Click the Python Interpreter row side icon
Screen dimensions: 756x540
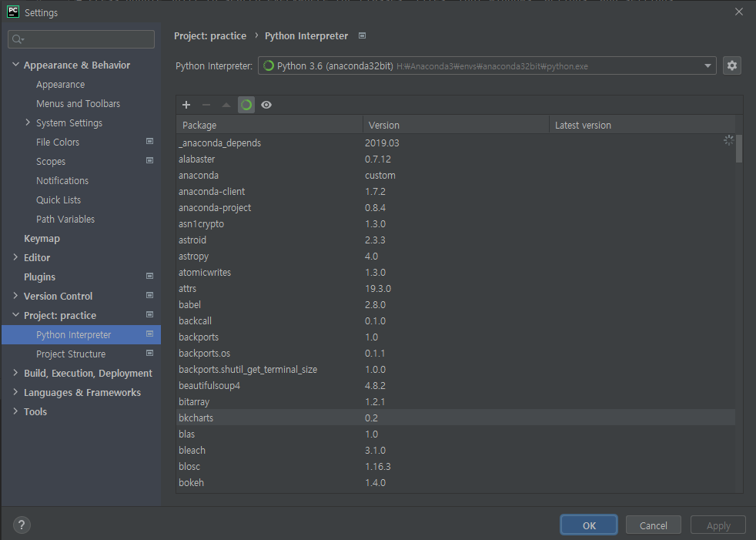click(149, 334)
